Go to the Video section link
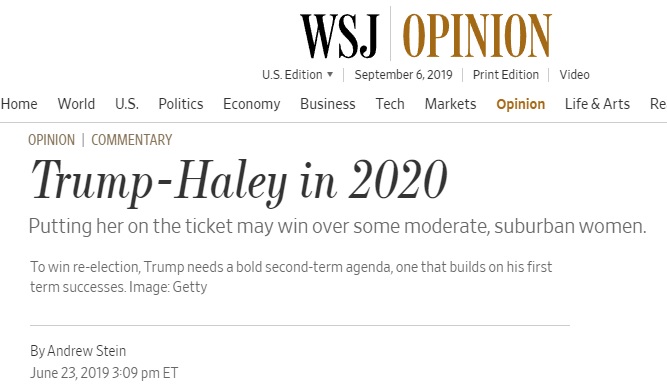Image resolution: width=667 pixels, height=391 pixels. (574, 74)
